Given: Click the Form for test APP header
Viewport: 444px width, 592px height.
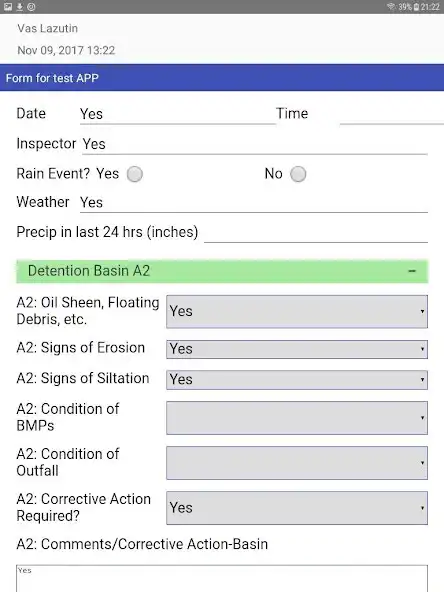Looking at the screenshot, I should click(x=222, y=78).
